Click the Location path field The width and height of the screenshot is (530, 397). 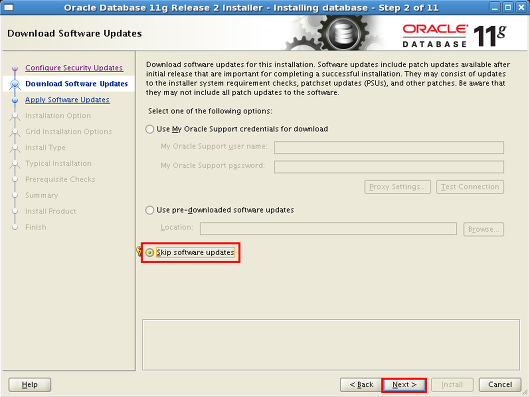(328, 229)
